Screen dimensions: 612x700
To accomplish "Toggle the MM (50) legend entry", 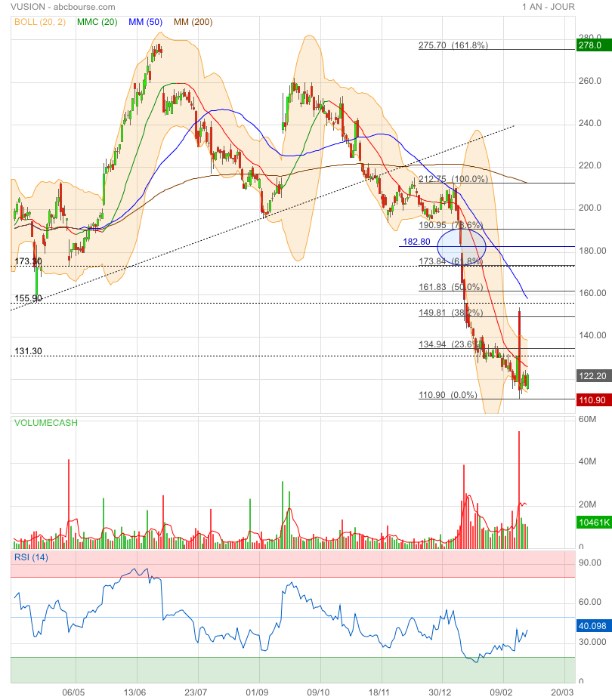I will [x=147, y=21].
